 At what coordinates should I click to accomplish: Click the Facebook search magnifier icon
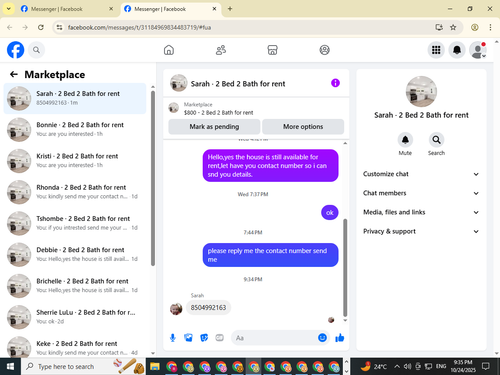pyautogui.click(x=36, y=50)
